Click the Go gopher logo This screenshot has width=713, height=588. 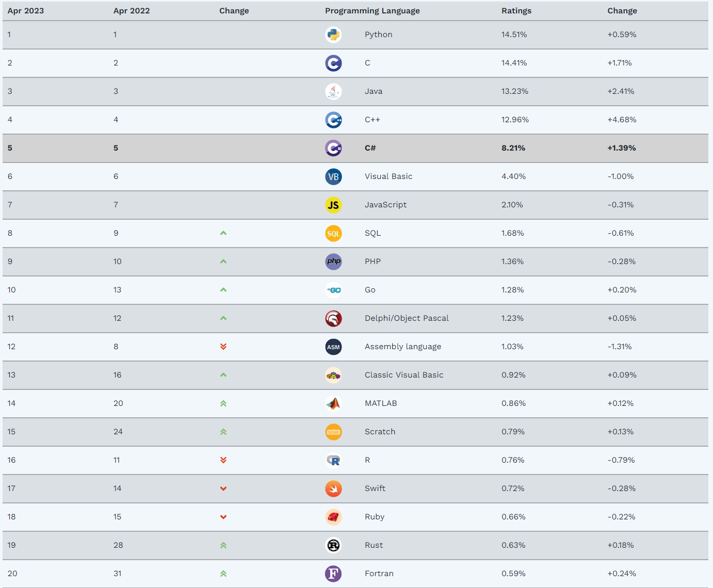333,290
